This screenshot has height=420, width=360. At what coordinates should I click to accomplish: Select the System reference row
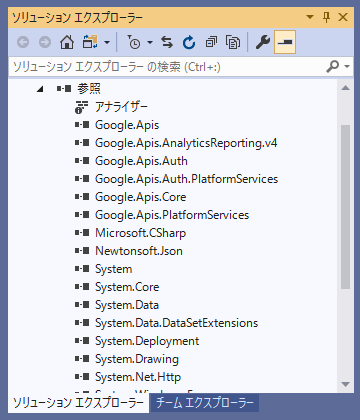(114, 269)
